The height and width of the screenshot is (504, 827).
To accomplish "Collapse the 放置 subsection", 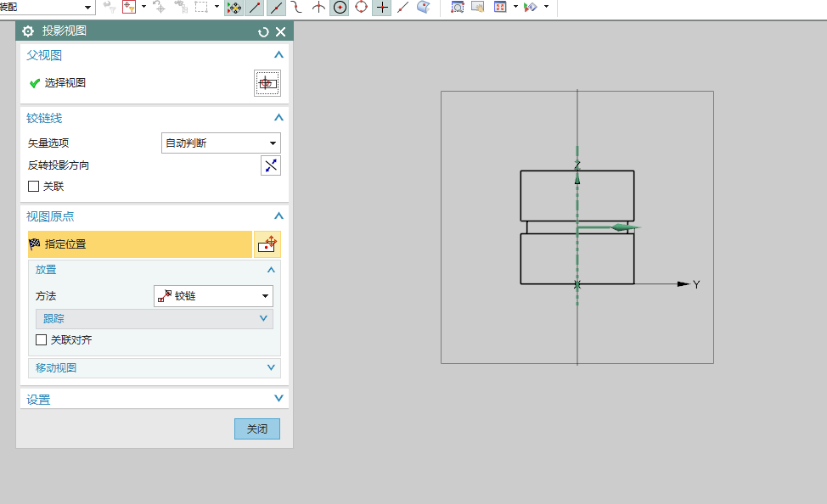I will 271,270.
